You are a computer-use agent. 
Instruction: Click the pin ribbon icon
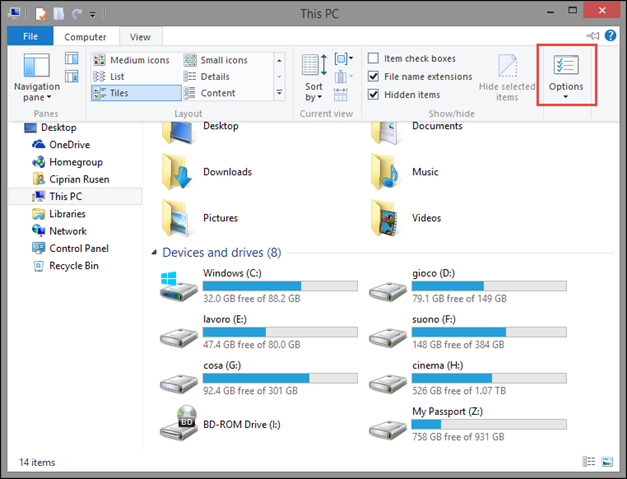point(593,36)
